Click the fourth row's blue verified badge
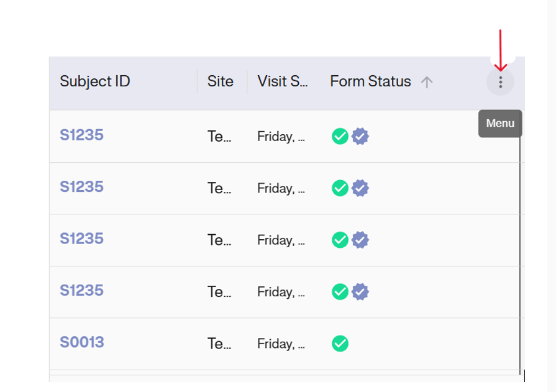Viewport: 556px width, 392px height. pos(360,291)
